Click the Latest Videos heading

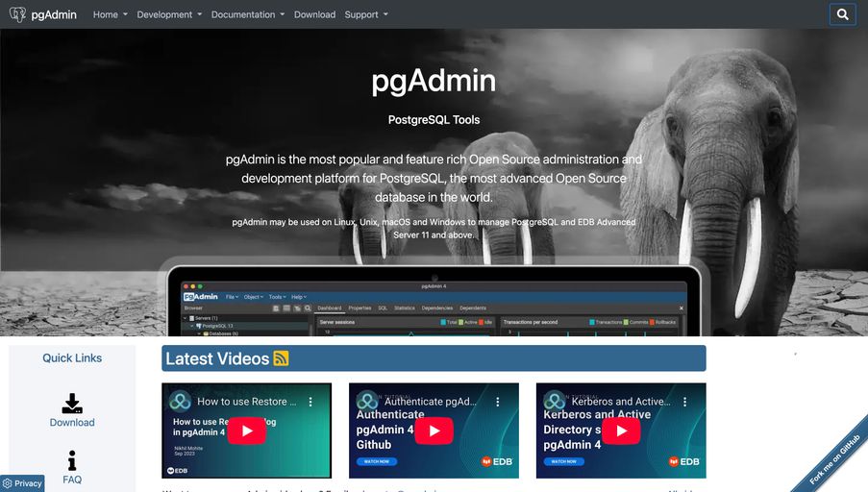217,358
